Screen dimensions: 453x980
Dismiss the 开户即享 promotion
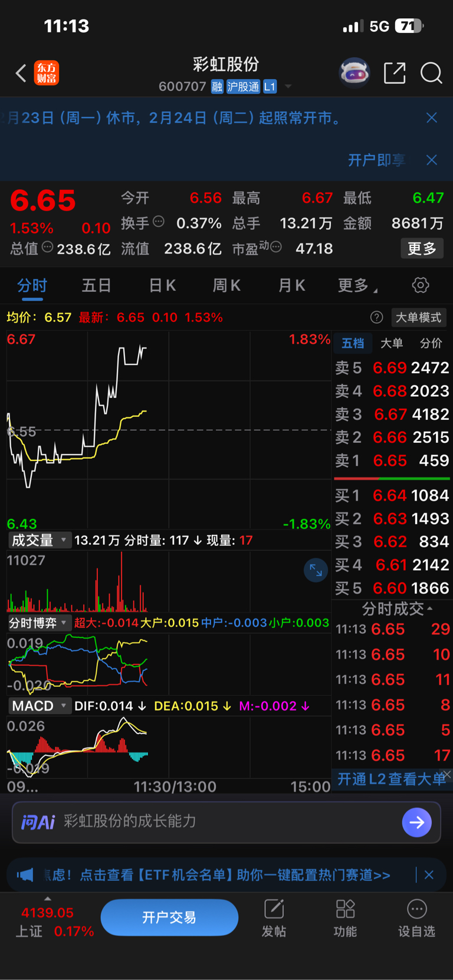(432, 160)
